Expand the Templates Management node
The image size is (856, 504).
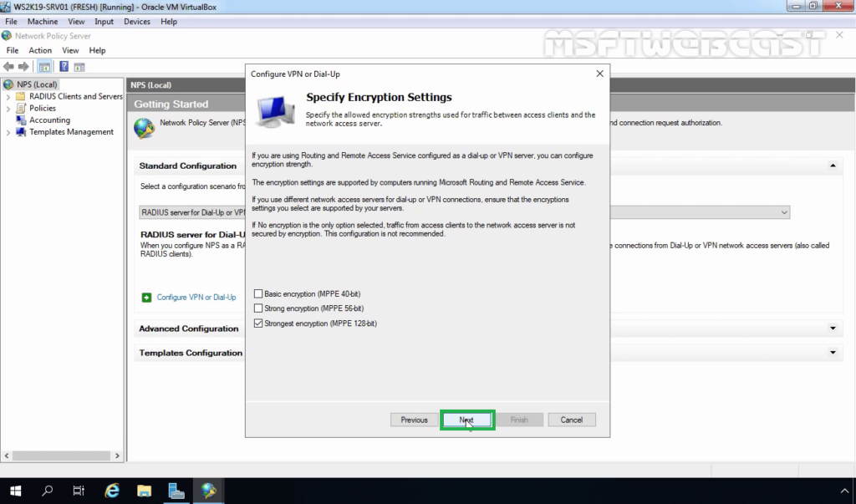[8, 132]
